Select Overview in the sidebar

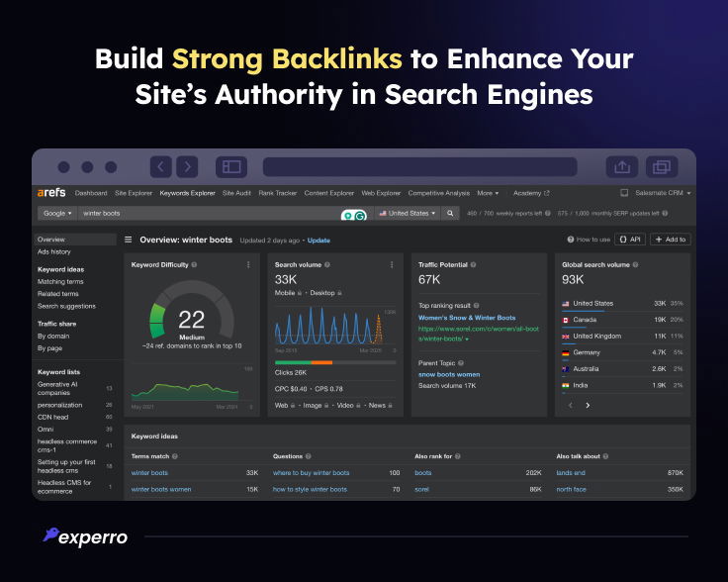(75, 240)
